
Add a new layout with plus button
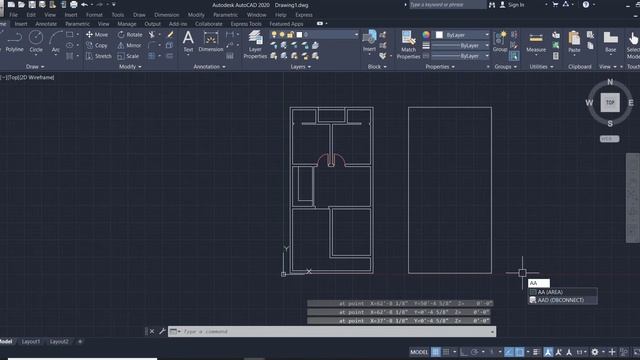pyautogui.click(x=80, y=341)
